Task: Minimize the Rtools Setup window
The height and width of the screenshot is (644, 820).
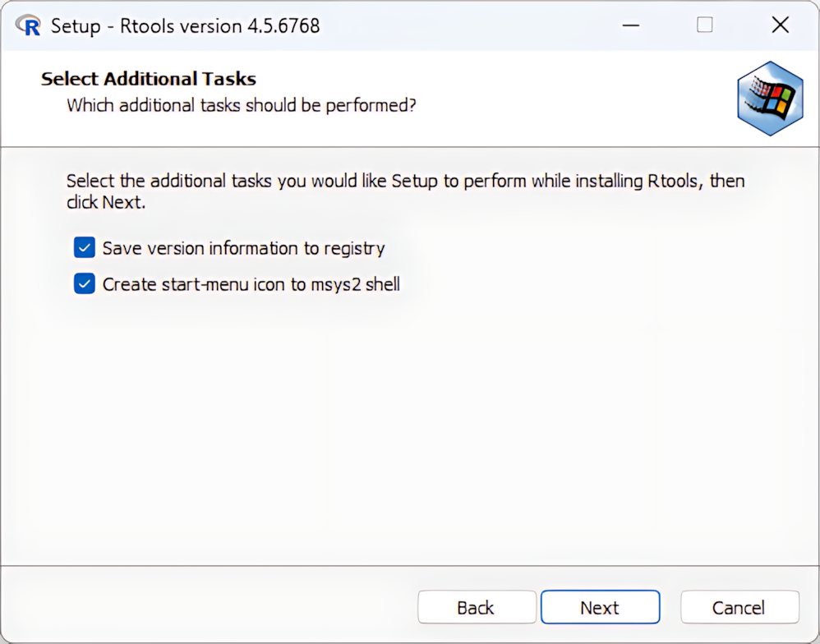Action: click(x=631, y=25)
